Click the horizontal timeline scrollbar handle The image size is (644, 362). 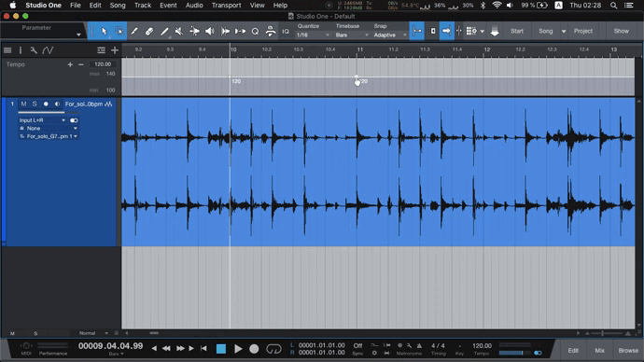pos(154,333)
